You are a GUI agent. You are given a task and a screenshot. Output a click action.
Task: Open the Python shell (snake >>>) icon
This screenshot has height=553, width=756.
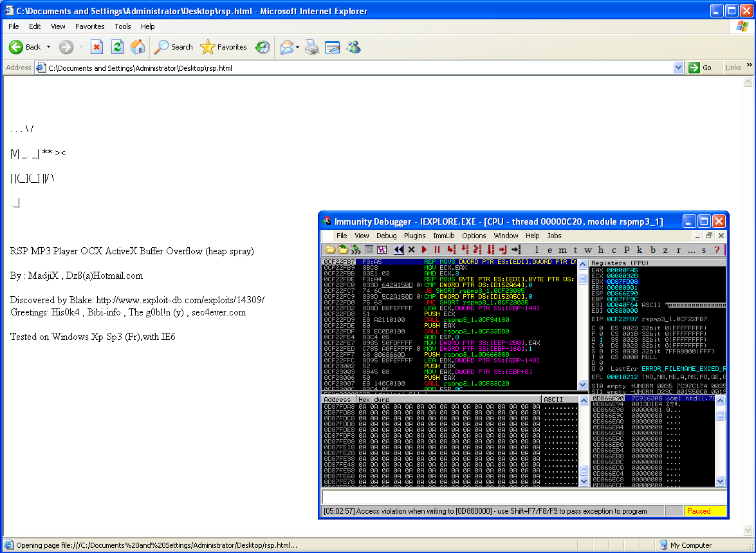[x=356, y=250]
